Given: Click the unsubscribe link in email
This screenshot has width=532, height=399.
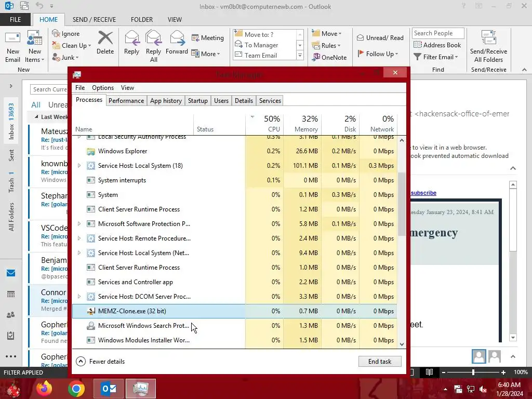Looking at the screenshot, I should click(x=423, y=193).
